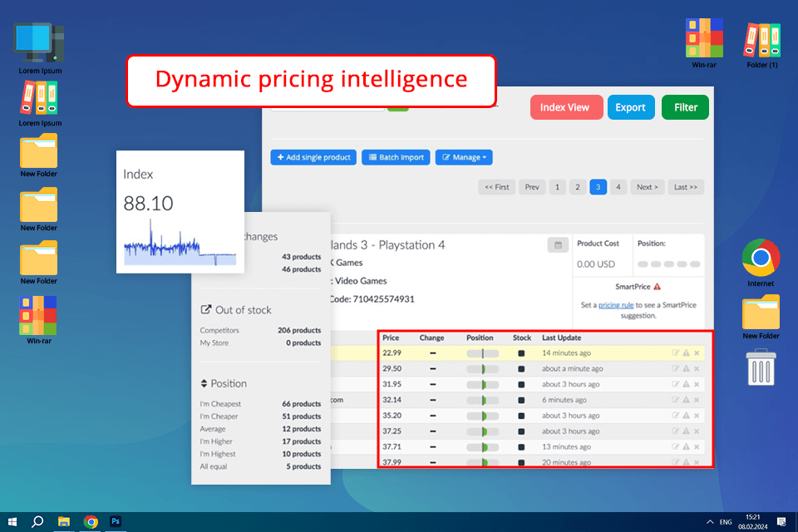
Task: Click the warning icon in the 29.50 row
Action: click(686, 369)
